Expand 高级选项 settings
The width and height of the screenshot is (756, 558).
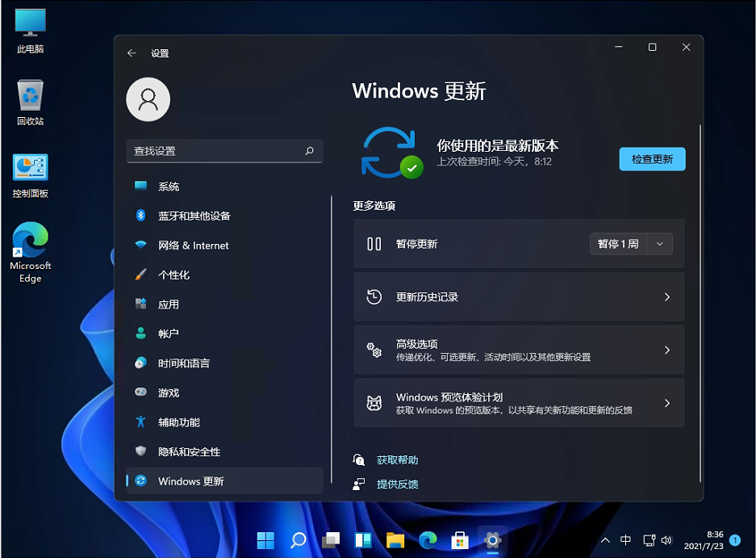coord(519,350)
